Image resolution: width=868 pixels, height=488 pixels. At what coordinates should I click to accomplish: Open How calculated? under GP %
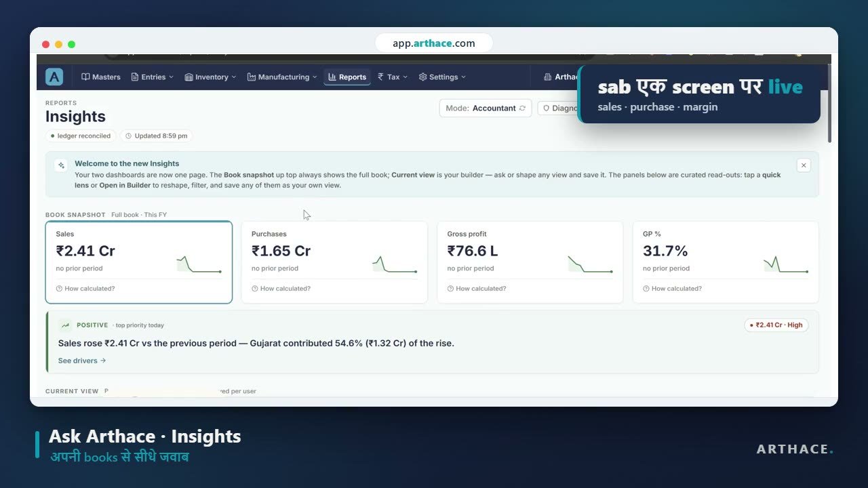coord(672,289)
